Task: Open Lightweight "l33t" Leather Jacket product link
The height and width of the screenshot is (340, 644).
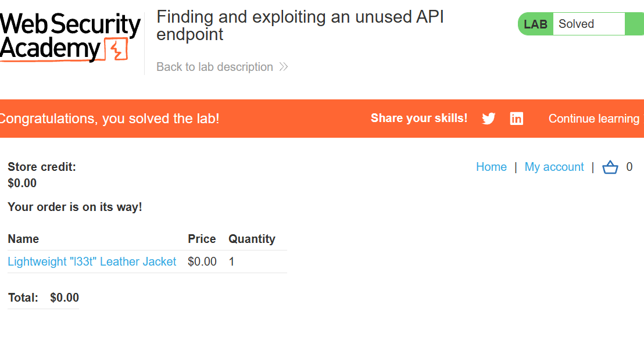Action: (x=92, y=262)
